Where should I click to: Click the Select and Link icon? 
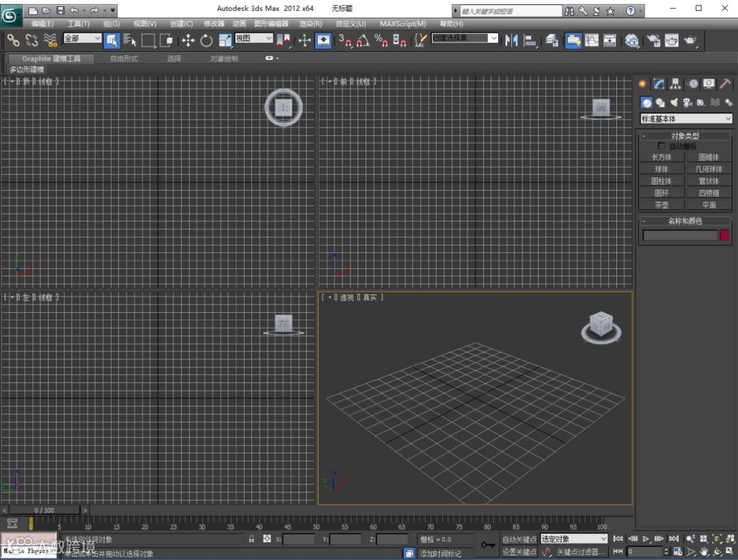click(13, 40)
